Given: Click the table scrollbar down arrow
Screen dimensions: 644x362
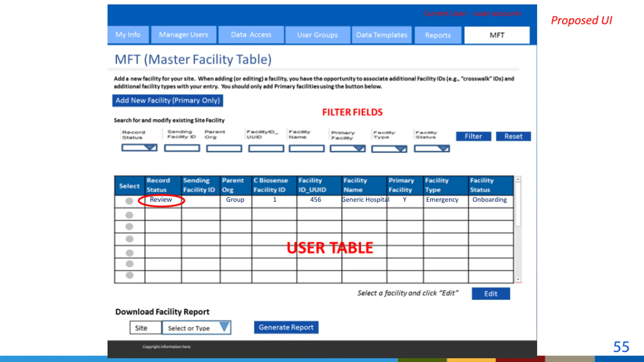Looking at the screenshot, I should pyautogui.click(x=518, y=279).
